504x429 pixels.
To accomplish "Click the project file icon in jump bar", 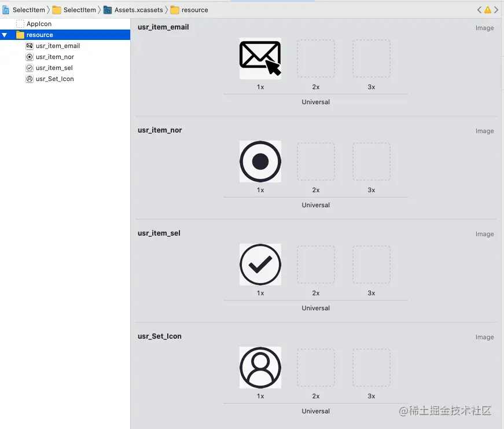I will coord(6,10).
